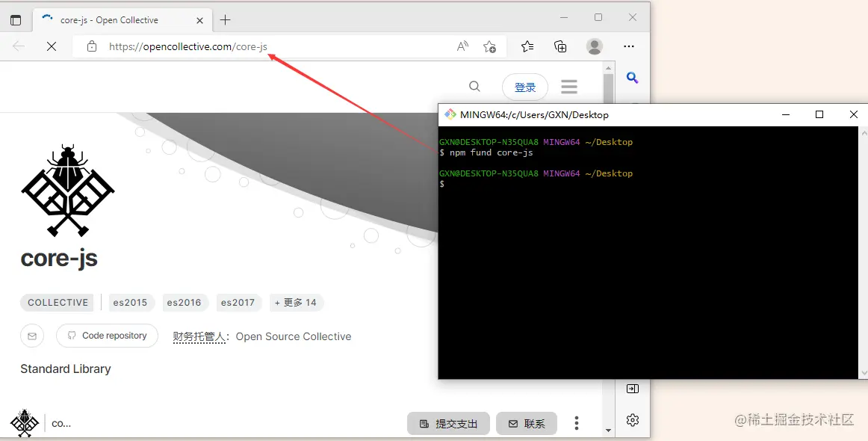This screenshot has width=868, height=441.
Task: Select the es2016 tag
Action: pos(184,303)
